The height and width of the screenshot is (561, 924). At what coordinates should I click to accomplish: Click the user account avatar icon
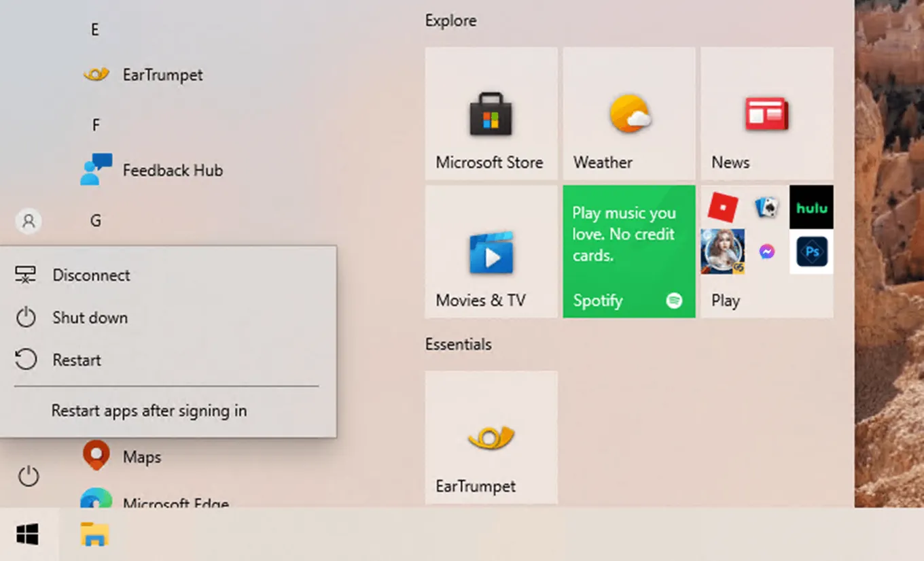(x=29, y=221)
